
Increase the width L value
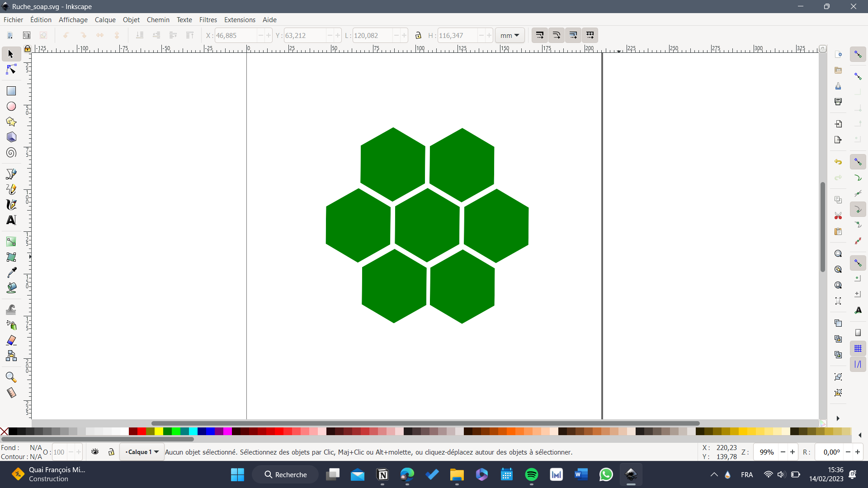404,35
